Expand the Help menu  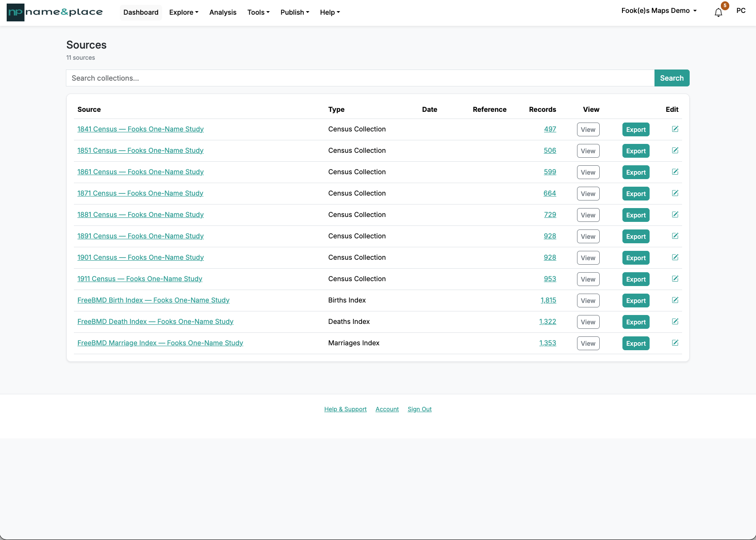point(330,12)
